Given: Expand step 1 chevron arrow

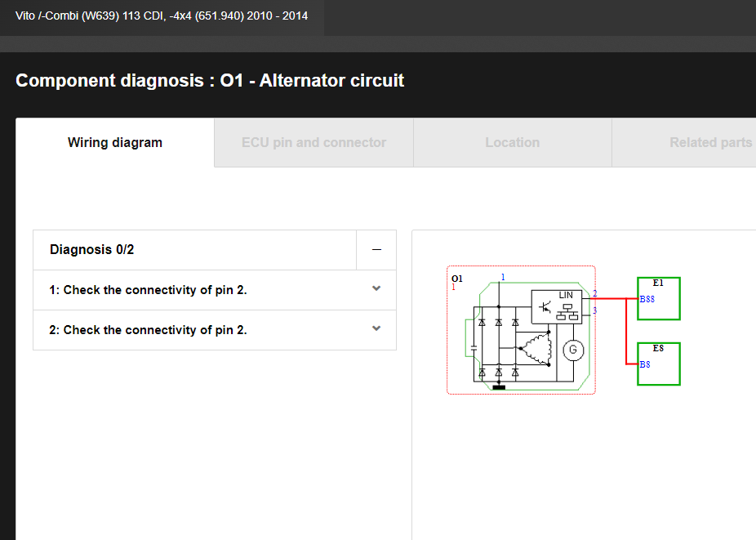Looking at the screenshot, I should tap(376, 289).
